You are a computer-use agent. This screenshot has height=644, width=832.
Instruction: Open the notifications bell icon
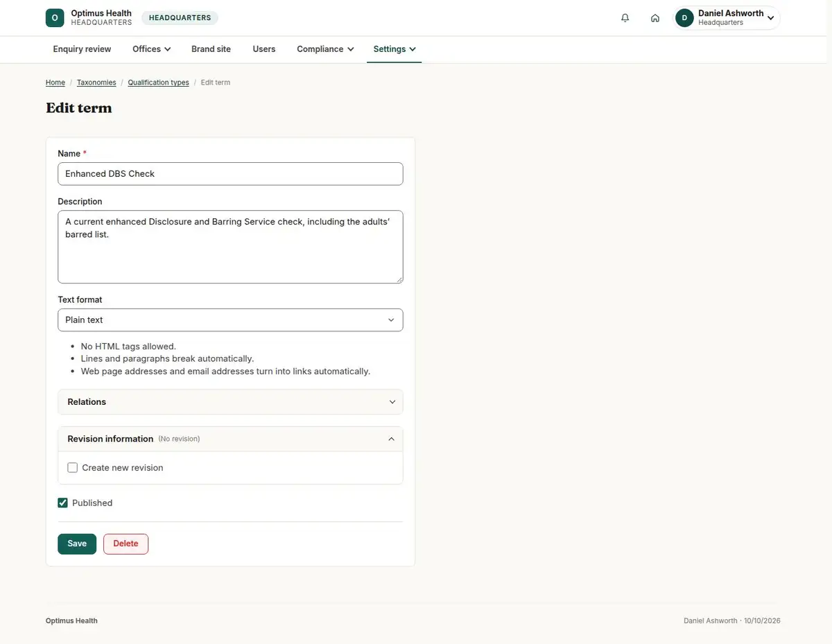(x=625, y=18)
